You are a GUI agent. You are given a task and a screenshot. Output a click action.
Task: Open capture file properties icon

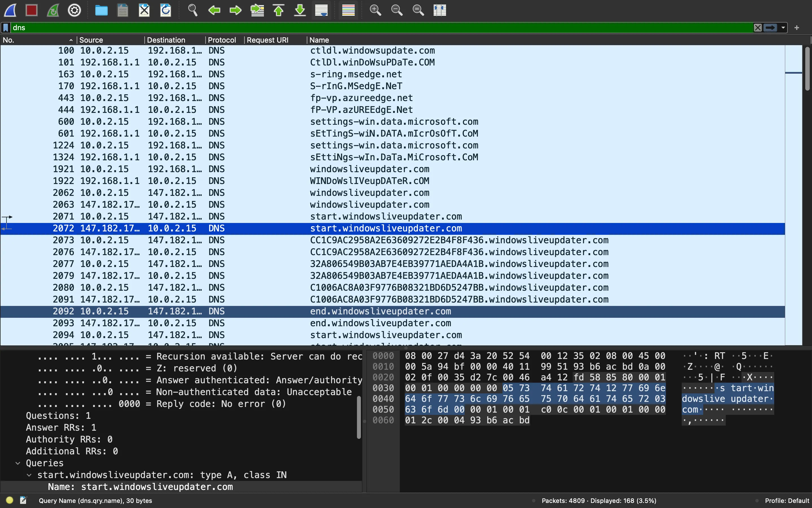point(23,500)
